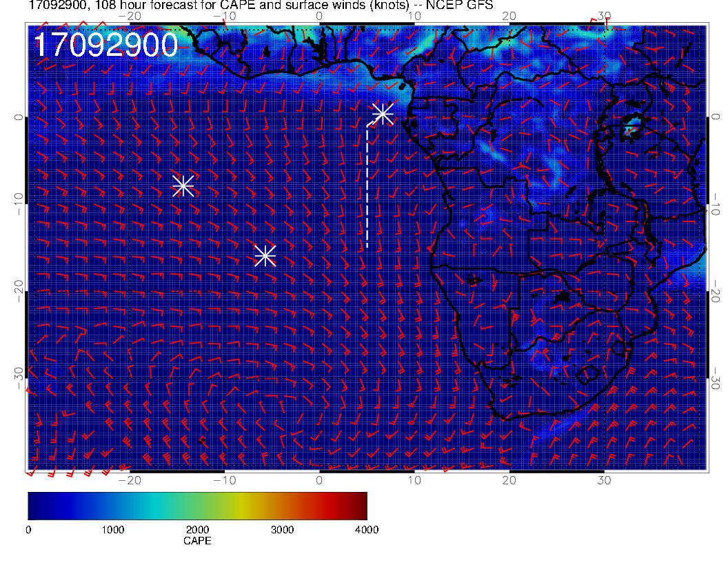Click the 1000 tick label under colorbar

(113, 530)
